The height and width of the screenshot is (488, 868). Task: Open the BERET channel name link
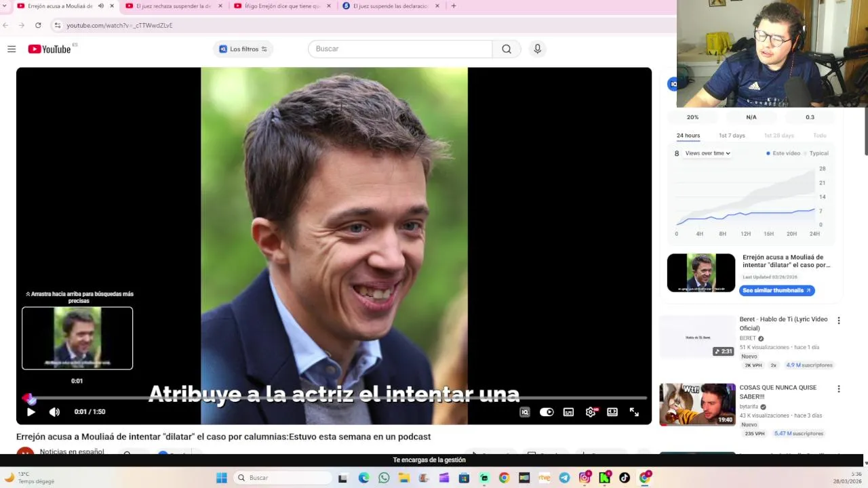[747, 338]
